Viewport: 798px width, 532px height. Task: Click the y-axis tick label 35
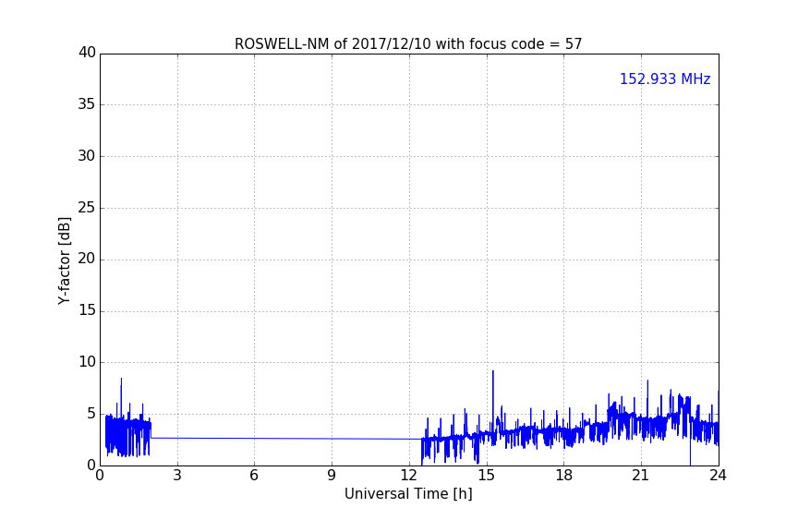87,104
